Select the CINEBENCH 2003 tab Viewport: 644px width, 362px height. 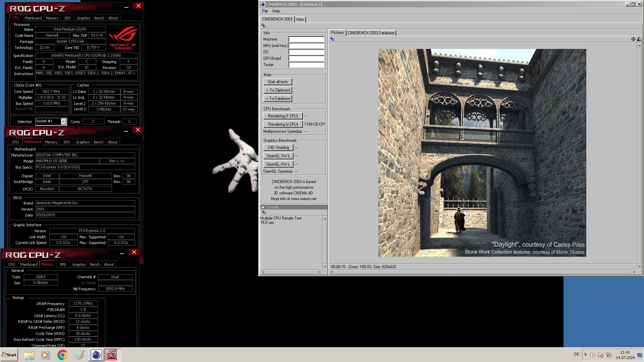point(277,19)
